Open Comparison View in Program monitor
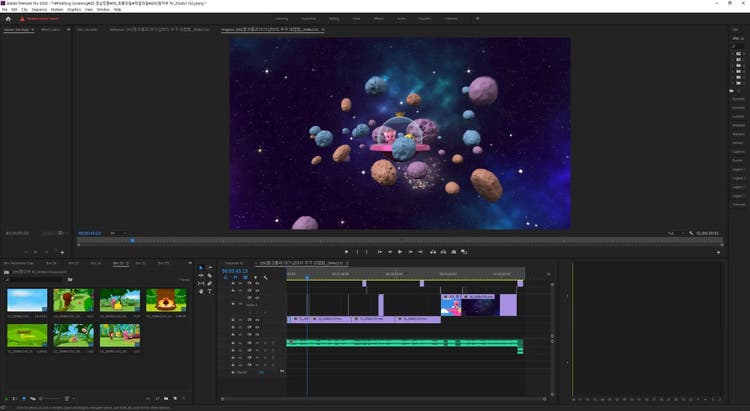Image resolution: width=750 pixels, height=411 pixels. [x=464, y=252]
